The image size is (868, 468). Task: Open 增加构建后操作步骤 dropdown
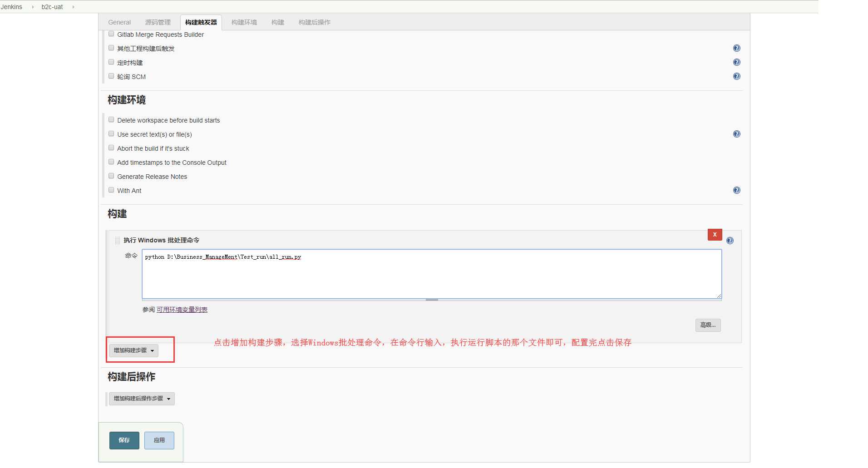pyautogui.click(x=142, y=399)
